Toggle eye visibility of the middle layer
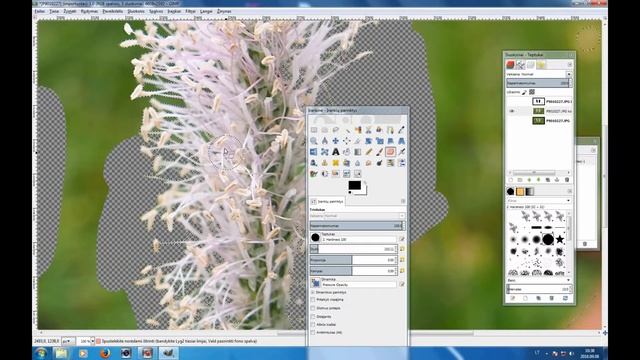Screen dimensions: 640x360 pos(512,111)
